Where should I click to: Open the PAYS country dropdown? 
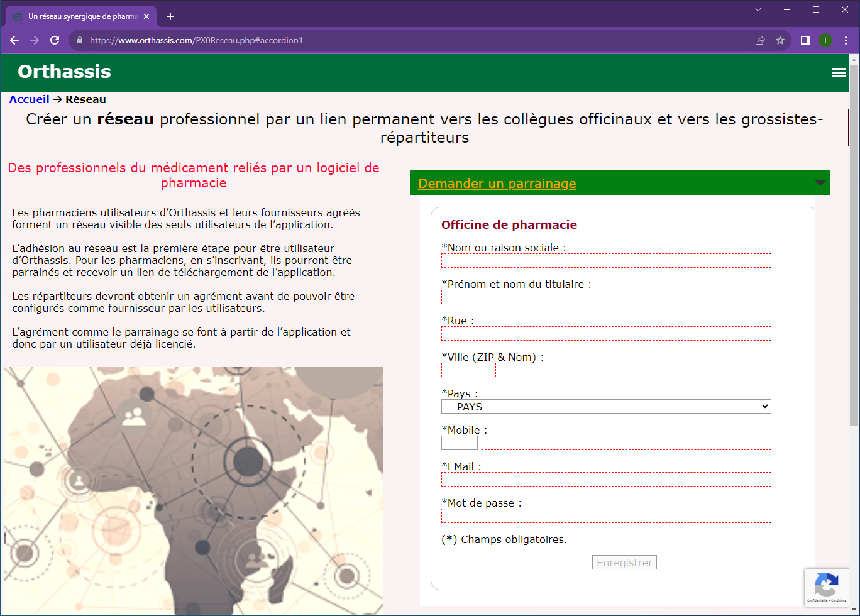pyautogui.click(x=606, y=407)
